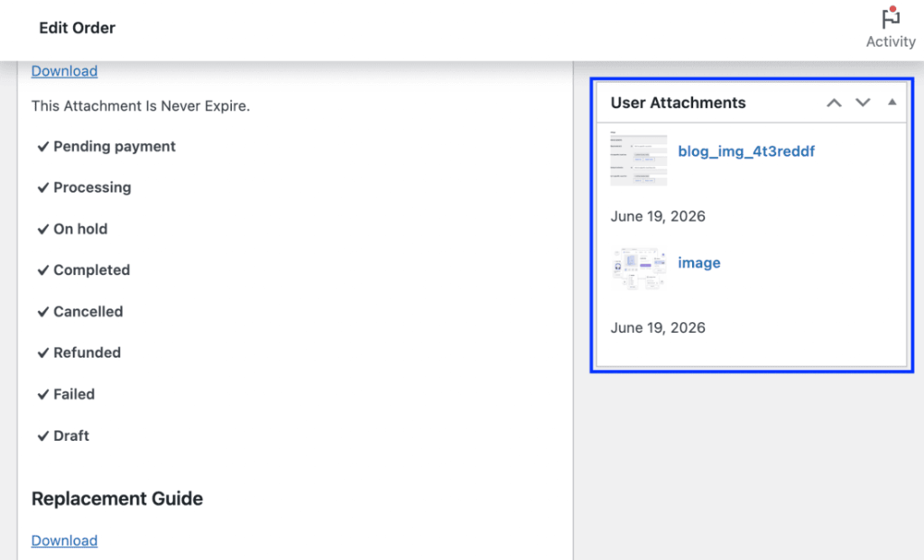The image size is (924, 560).
Task: Click the checkmark beside Completed
Action: 42,271
